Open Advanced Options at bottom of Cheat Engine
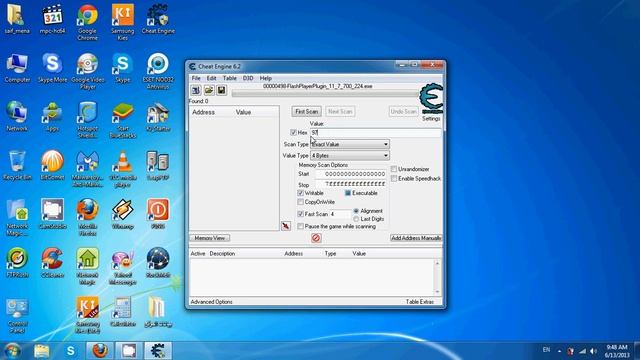 [x=211, y=302]
